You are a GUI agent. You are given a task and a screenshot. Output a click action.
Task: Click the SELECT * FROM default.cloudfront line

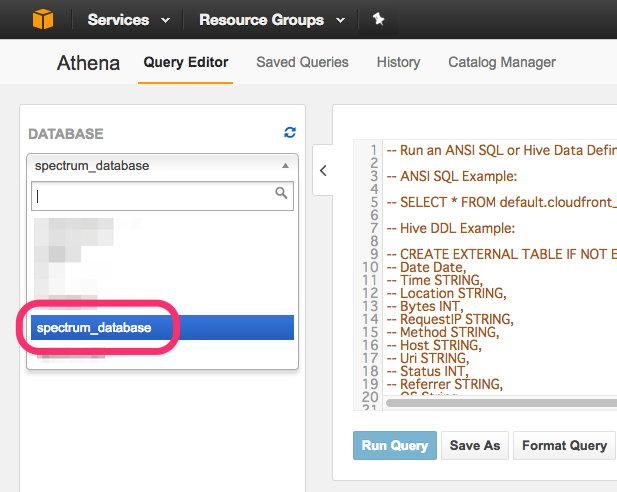pos(502,202)
